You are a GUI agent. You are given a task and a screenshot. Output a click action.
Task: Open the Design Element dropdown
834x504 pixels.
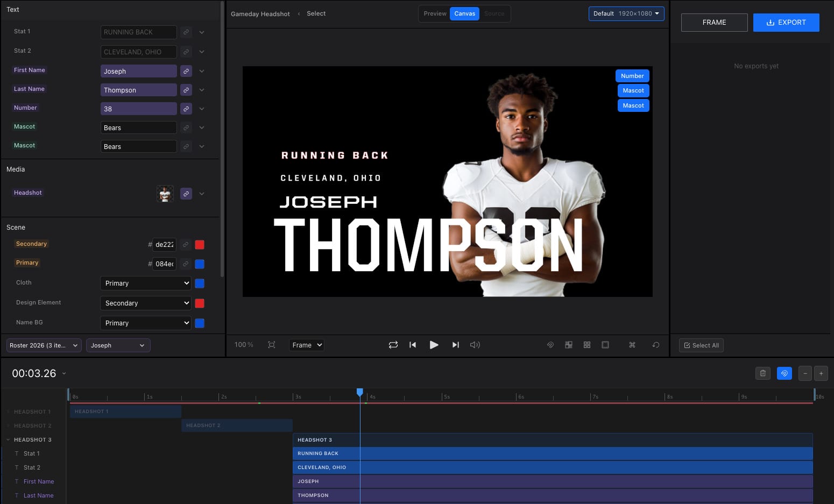pos(146,303)
